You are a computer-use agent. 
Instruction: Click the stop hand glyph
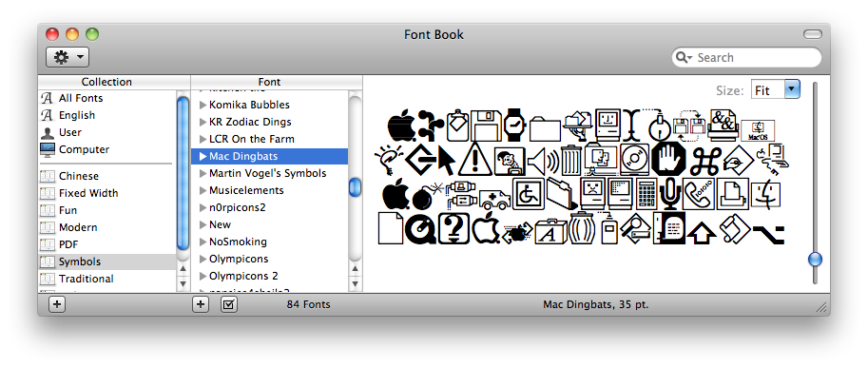[668, 160]
